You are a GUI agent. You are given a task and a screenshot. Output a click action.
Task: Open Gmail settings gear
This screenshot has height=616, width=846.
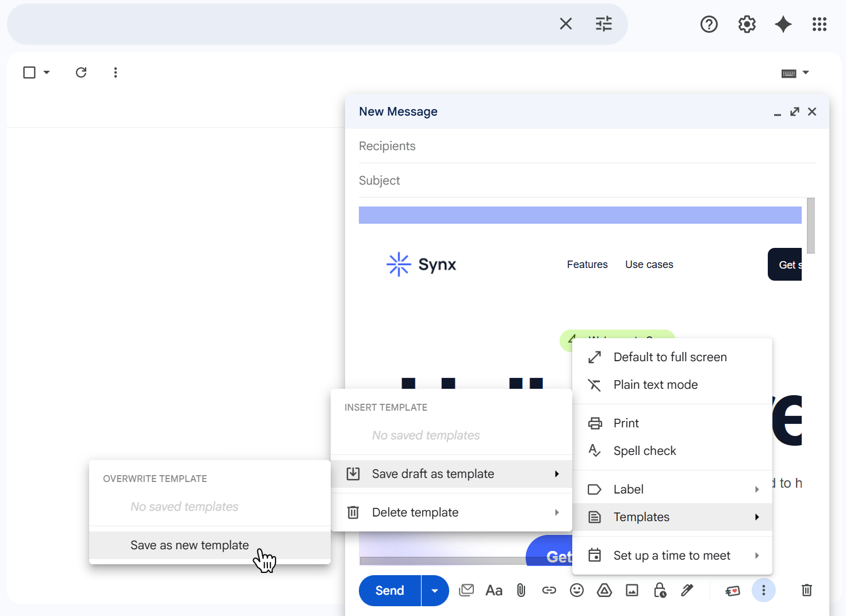(x=747, y=24)
